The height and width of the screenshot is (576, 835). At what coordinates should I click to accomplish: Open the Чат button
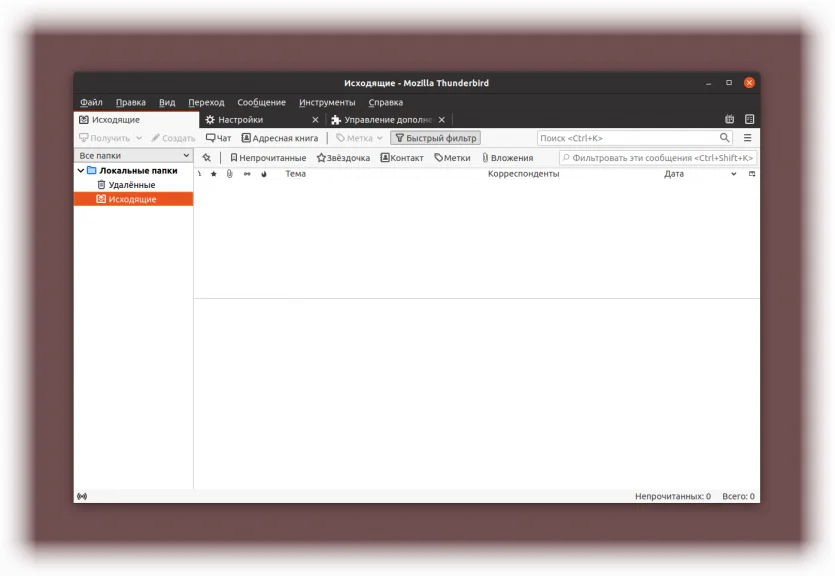click(218, 138)
